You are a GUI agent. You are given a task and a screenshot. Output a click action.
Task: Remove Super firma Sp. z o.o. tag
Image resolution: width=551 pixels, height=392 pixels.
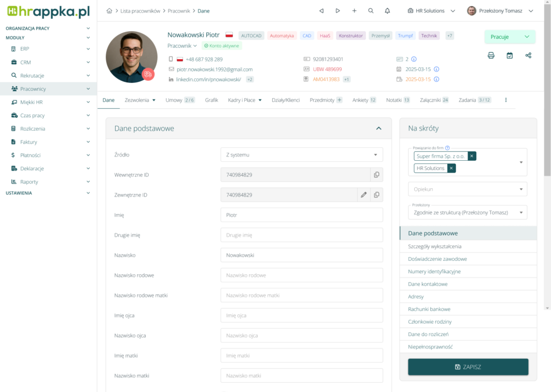click(x=472, y=156)
